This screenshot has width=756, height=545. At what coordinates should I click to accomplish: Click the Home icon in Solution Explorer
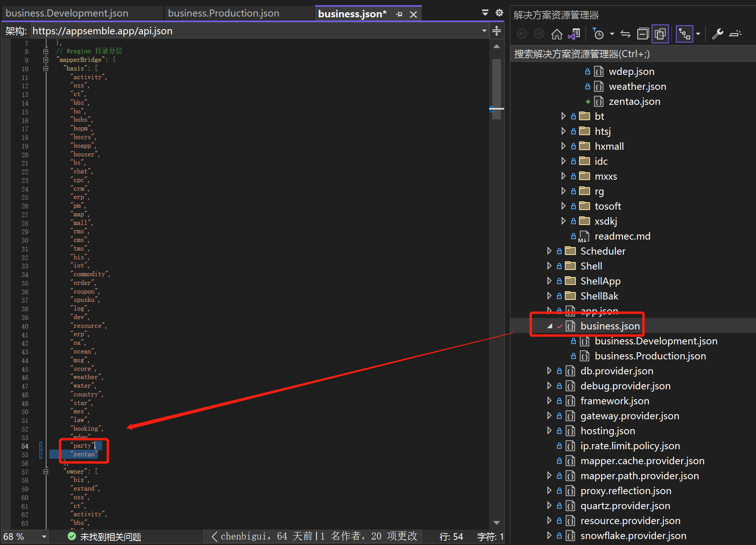pos(557,34)
